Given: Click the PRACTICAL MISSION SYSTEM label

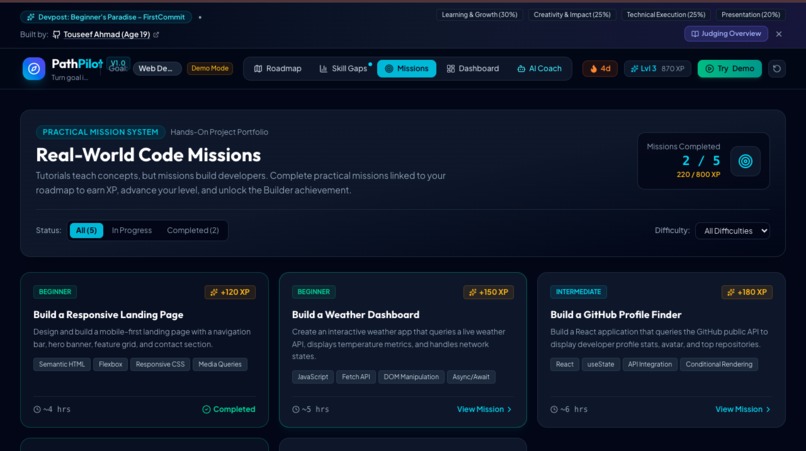Looking at the screenshot, I should coord(100,132).
